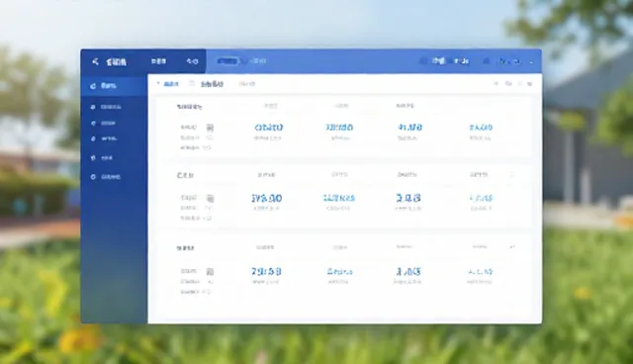Screen dimensions: 633x364
Task: Open the highlighted first sidebar menu item
Action: click(115, 86)
